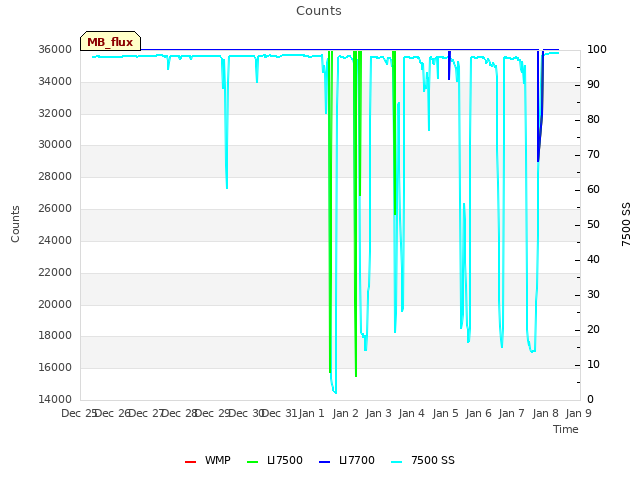Screen dimensions: 640x480
Task: Click the Jan 5 date tick label
Action: pyautogui.click(x=445, y=413)
